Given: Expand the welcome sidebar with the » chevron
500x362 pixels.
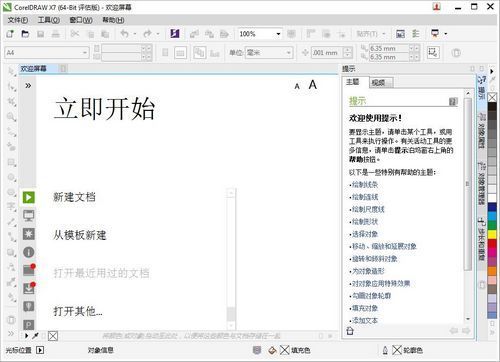Looking at the screenshot, I should click(28, 86).
